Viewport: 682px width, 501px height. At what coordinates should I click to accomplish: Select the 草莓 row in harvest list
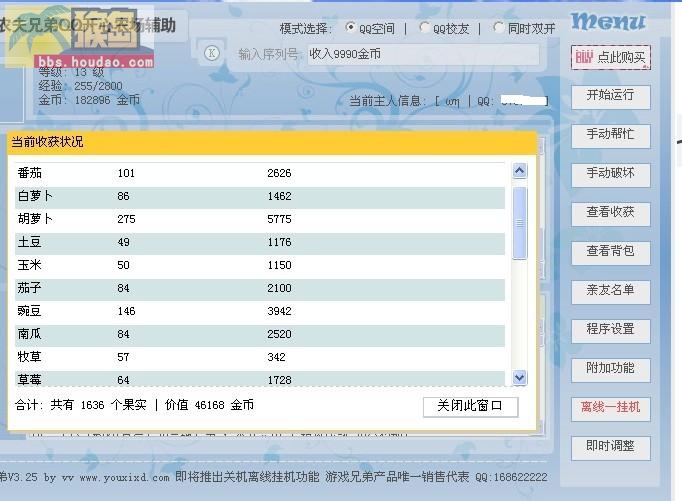click(260, 379)
